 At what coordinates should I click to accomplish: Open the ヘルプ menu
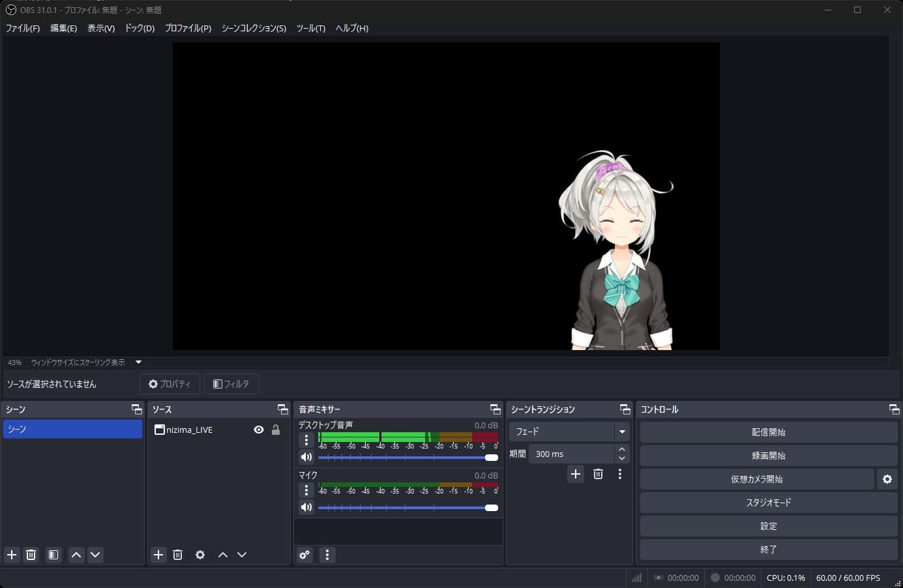[x=351, y=28]
